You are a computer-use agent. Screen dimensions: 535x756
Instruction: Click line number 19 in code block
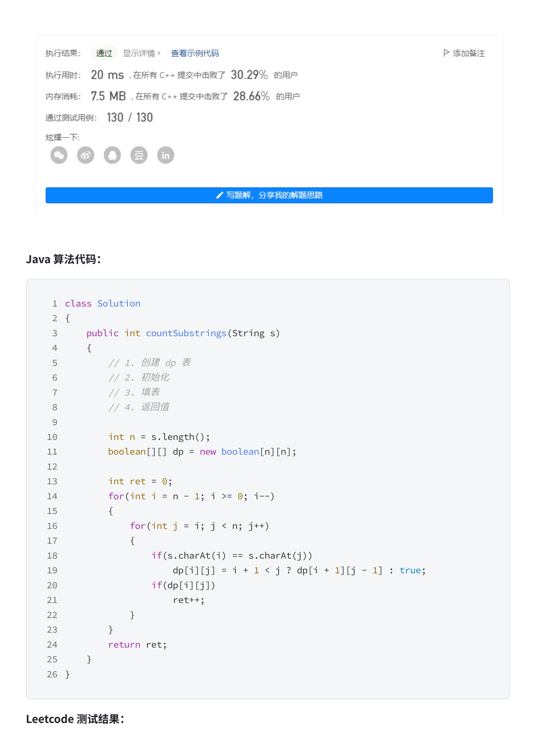click(52, 570)
